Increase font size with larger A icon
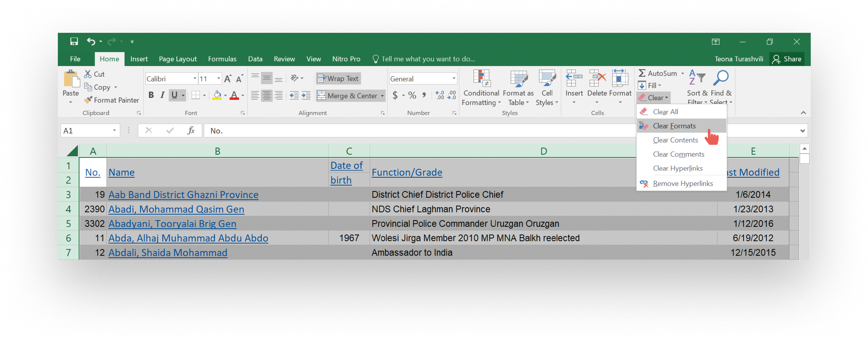The height and width of the screenshot is (342, 868). [228, 78]
